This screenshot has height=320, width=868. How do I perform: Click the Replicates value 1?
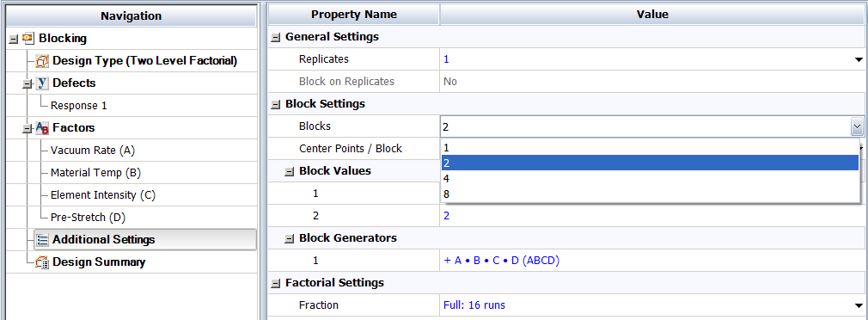tap(446, 59)
